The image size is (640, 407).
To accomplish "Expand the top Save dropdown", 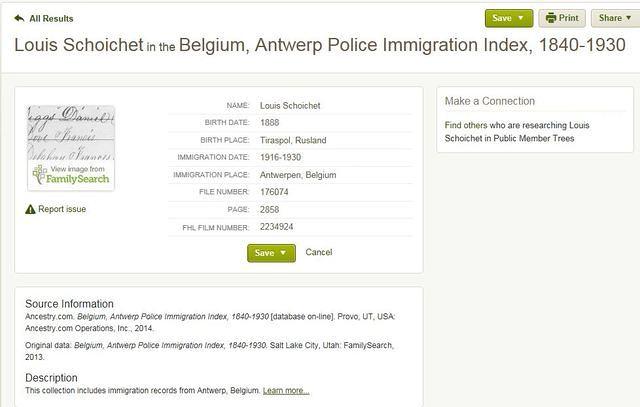I will click(x=508, y=18).
